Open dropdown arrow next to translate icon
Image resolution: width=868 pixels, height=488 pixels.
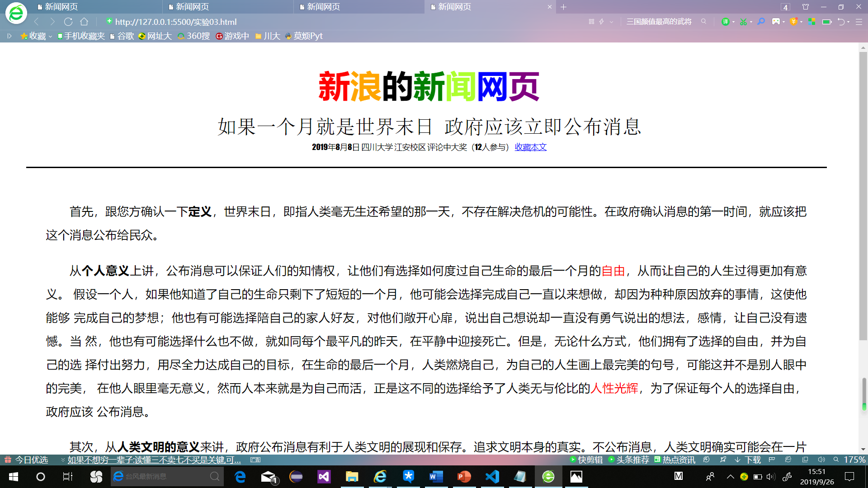pos(733,22)
